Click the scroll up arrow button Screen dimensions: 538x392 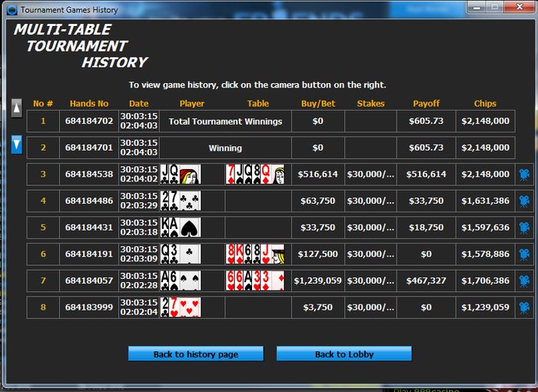(x=16, y=108)
